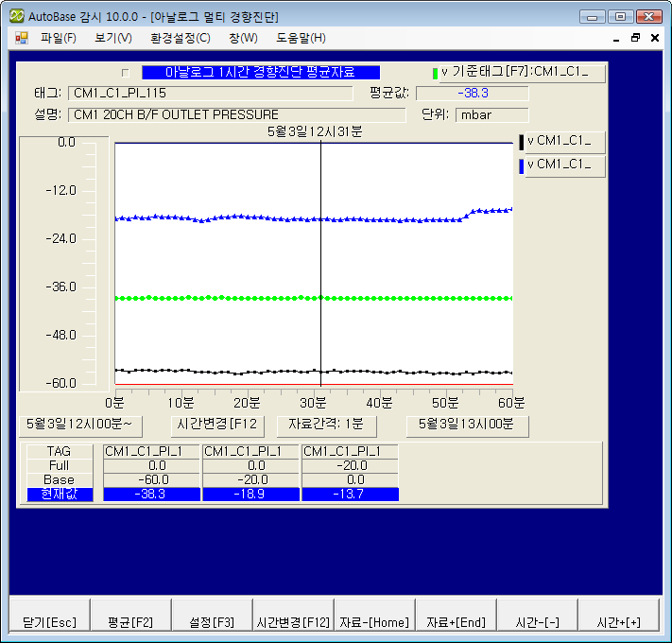Click the average value field -38.3

(473, 93)
